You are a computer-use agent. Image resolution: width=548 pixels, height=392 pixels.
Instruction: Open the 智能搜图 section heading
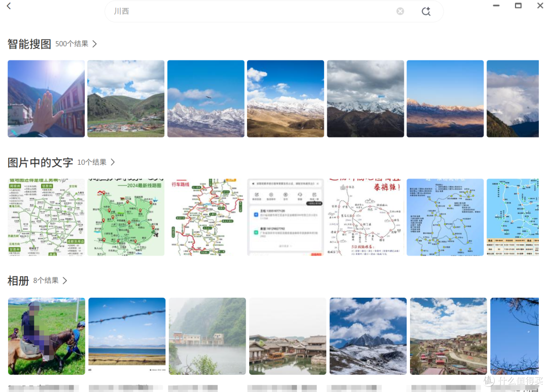click(x=29, y=44)
